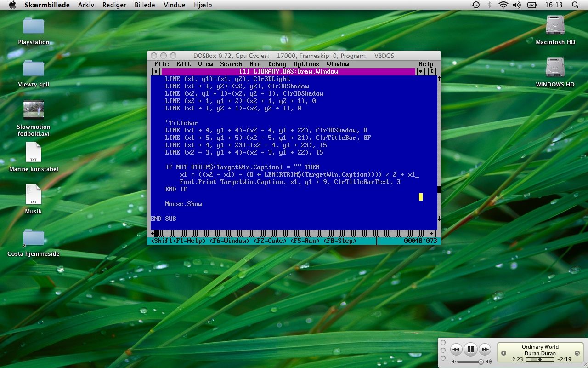Image resolution: width=588 pixels, height=368 pixels.
Task: Open the procedure dropdown arrow on LIBRARY.BAS title bar
Action: 420,71
